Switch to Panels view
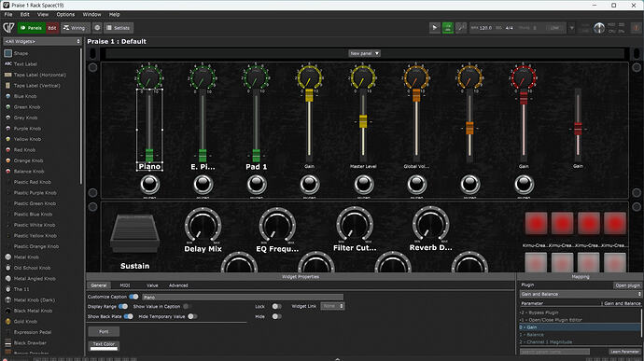The image size is (644, 361). click(31, 28)
